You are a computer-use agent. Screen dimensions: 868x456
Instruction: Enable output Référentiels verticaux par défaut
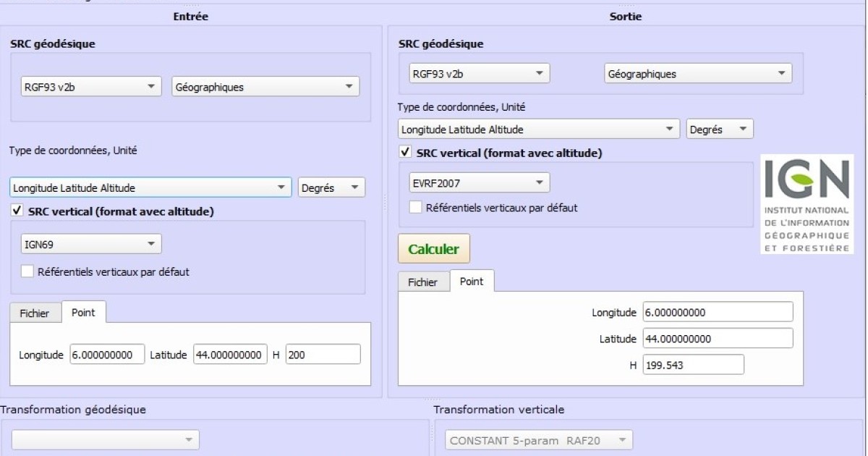pos(416,208)
